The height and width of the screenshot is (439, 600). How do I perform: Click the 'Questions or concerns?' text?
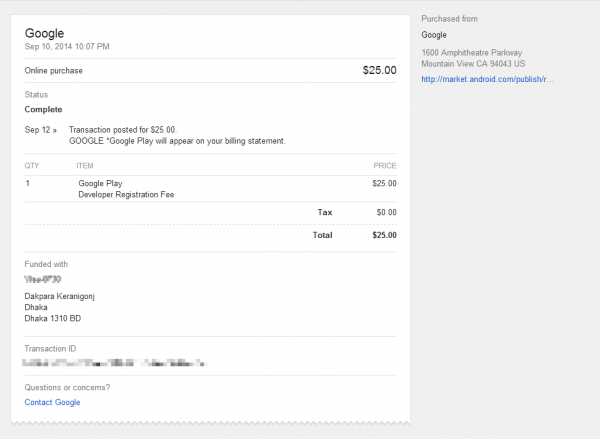point(67,387)
